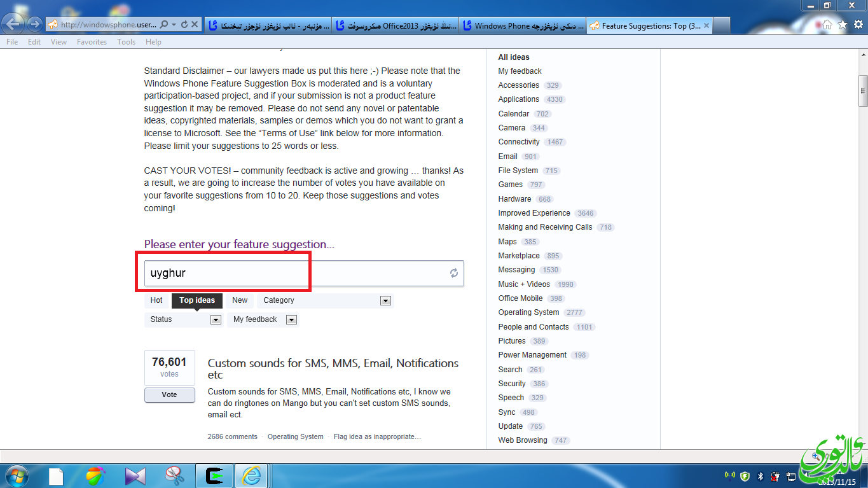This screenshot has height=488, width=868.
Task: Open the browser Home page icon
Action: [827, 25]
